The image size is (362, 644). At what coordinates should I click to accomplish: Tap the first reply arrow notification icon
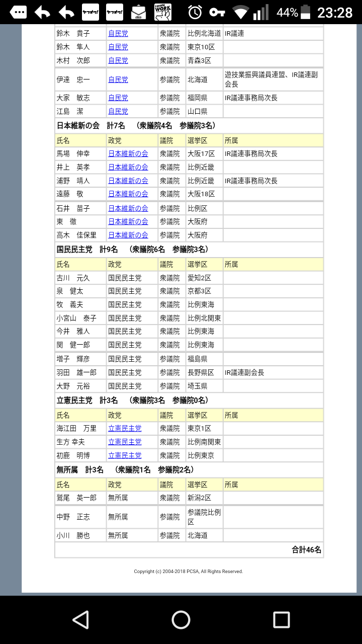click(42, 13)
